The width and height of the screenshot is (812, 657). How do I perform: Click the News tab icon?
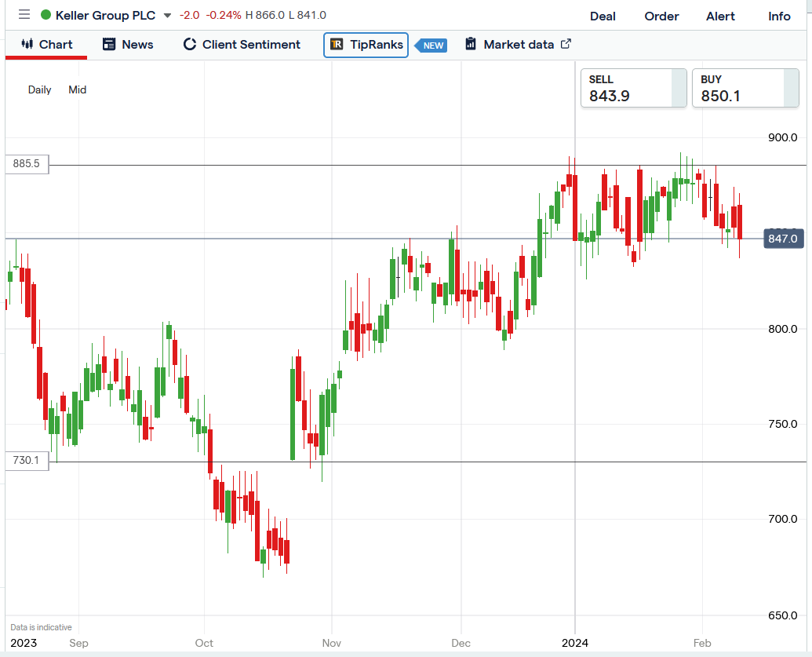click(109, 44)
